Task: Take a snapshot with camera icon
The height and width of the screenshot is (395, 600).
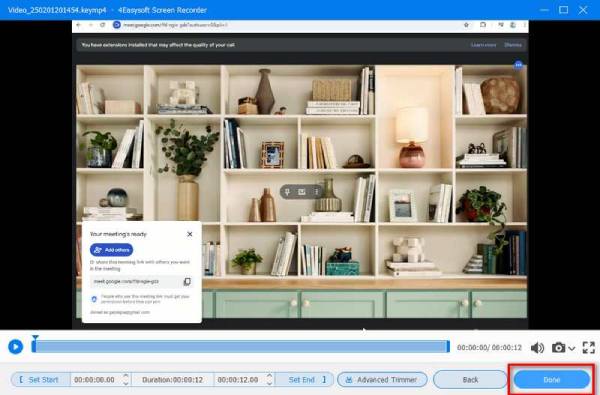Action: pos(558,348)
